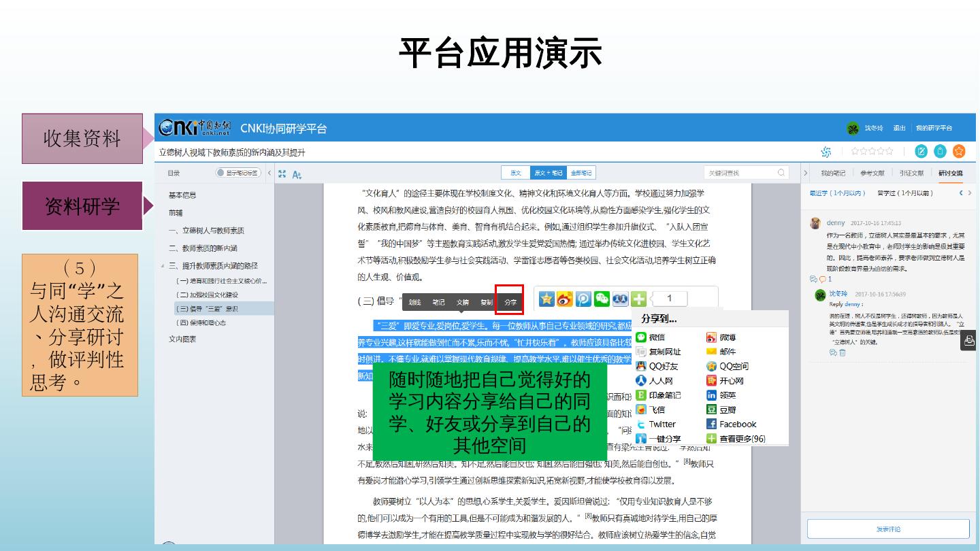Click the Renren icon in share bar

(x=620, y=299)
